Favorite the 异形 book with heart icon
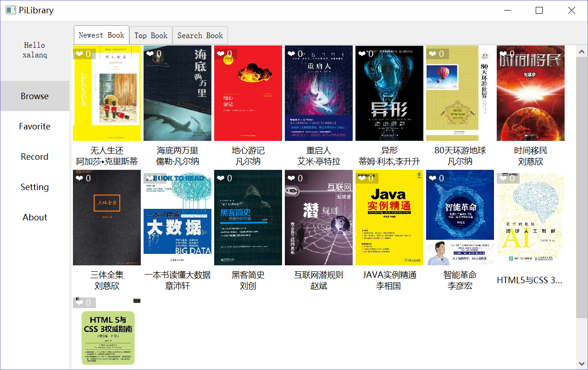 click(x=362, y=54)
